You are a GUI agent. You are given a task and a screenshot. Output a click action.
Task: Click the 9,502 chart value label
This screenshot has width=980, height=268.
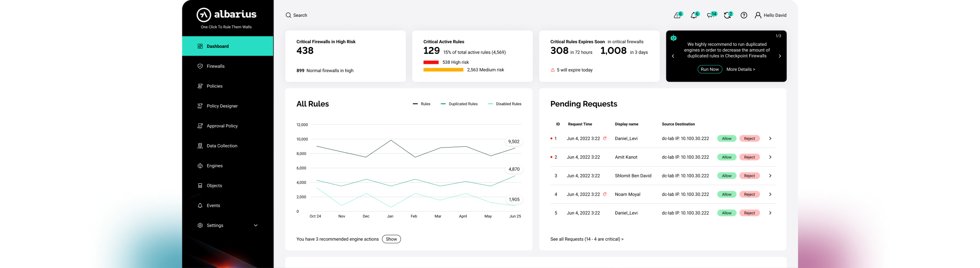(514, 142)
